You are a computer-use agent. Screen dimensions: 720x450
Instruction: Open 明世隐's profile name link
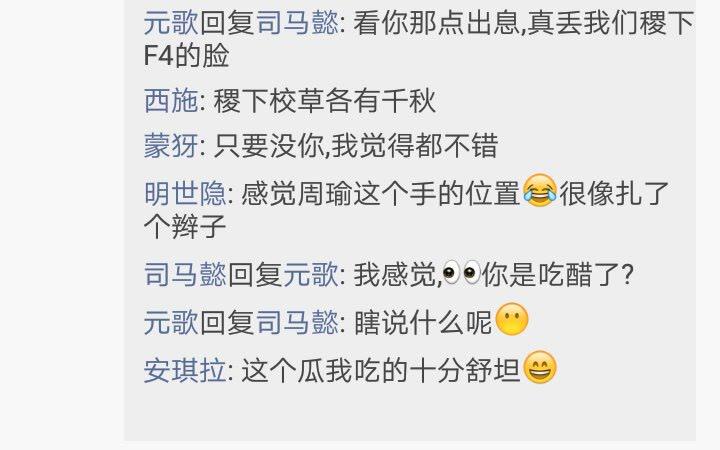click(185, 193)
